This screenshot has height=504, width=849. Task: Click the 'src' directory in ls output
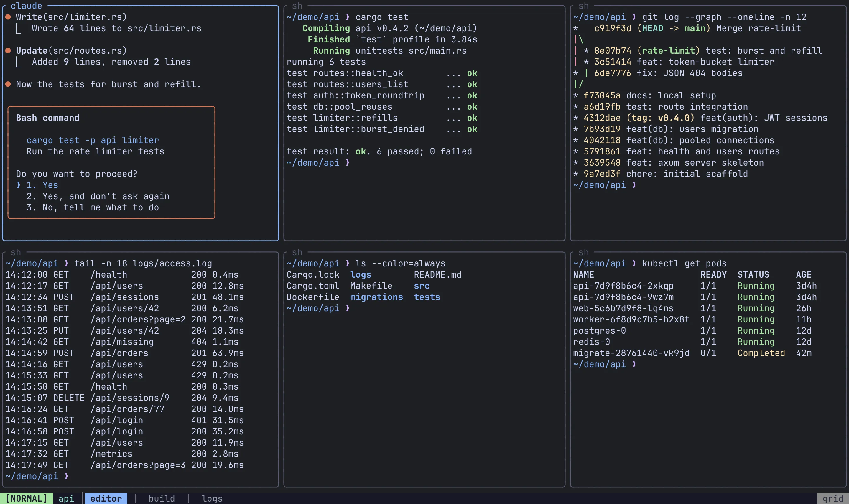(422, 286)
